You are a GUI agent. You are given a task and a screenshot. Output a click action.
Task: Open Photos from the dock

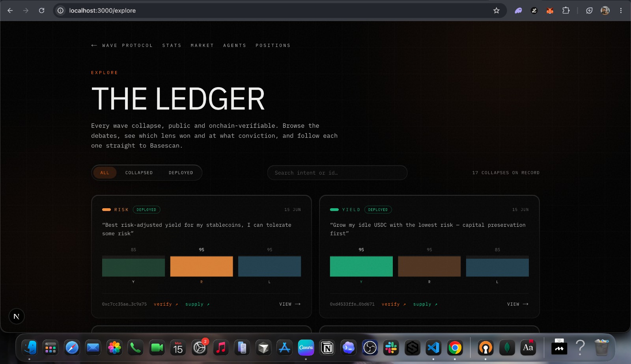pos(114,348)
